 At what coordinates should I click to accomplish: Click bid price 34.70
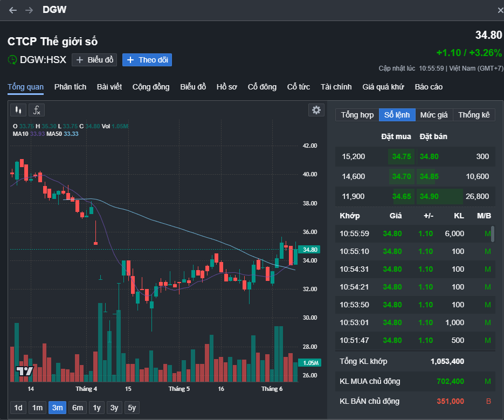point(402,176)
